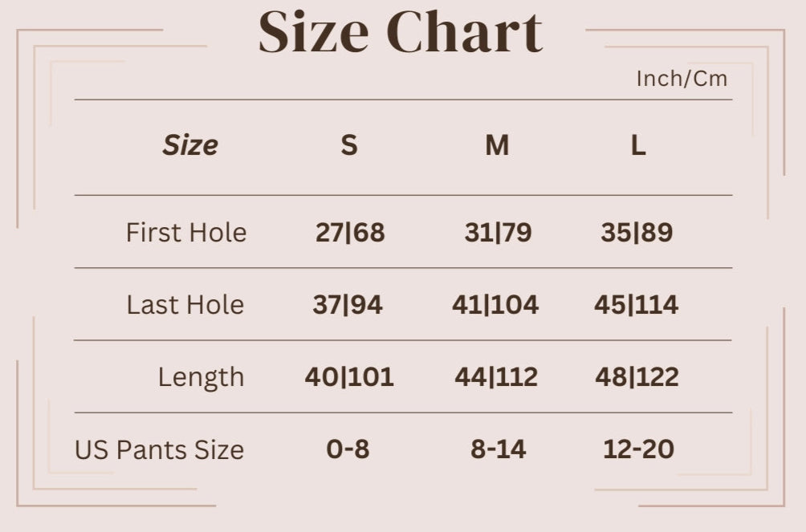The width and height of the screenshot is (806, 532).
Task: Click the 37|94 Last Hole value
Action: point(348,305)
